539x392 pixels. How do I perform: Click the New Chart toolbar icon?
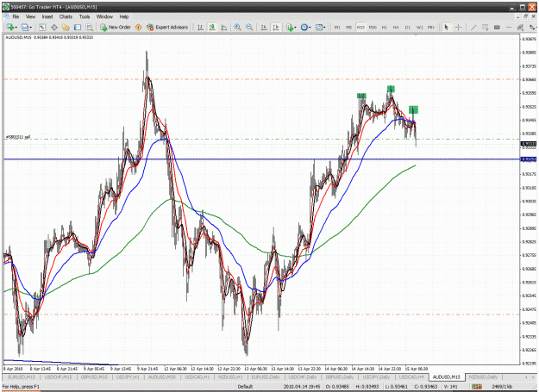point(10,27)
